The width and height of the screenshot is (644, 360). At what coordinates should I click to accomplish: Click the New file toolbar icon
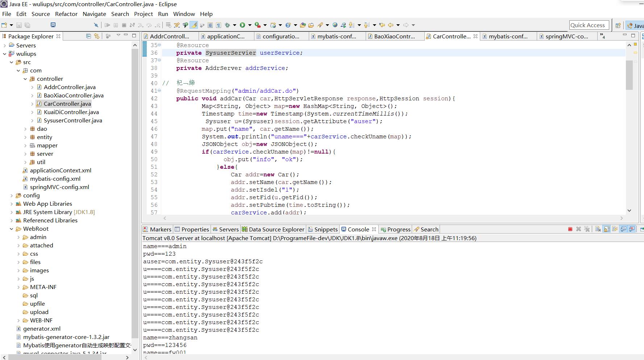click(x=4, y=25)
